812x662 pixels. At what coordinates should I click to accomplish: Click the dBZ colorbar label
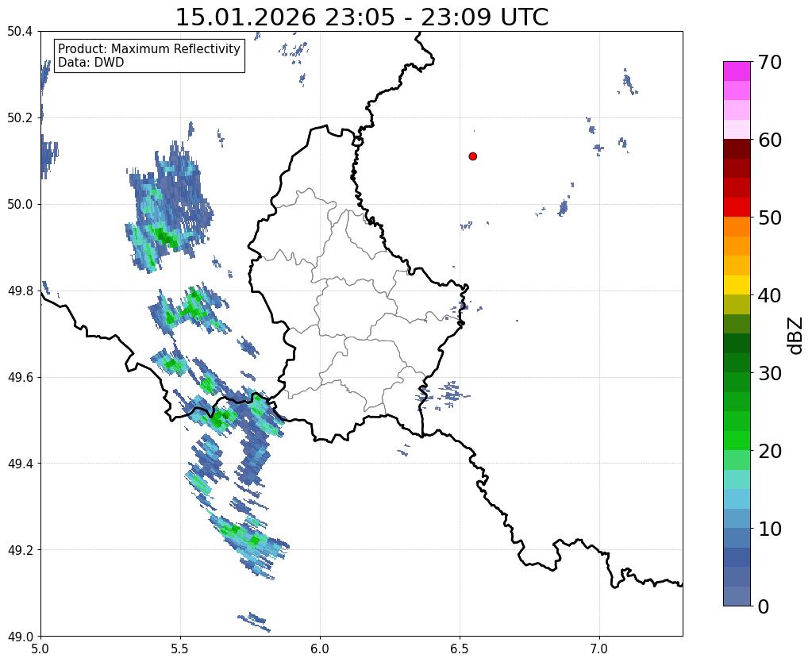click(x=796, y=336)
